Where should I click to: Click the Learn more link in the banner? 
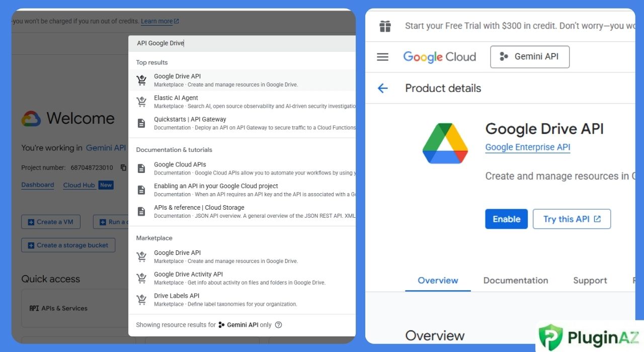pyautogui.click(x=156, y=21)
